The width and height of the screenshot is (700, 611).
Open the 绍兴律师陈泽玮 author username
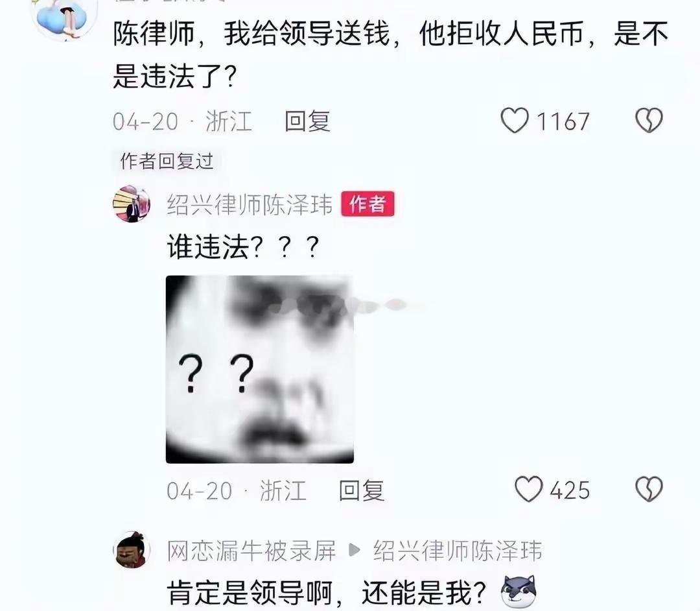(250, 205)
